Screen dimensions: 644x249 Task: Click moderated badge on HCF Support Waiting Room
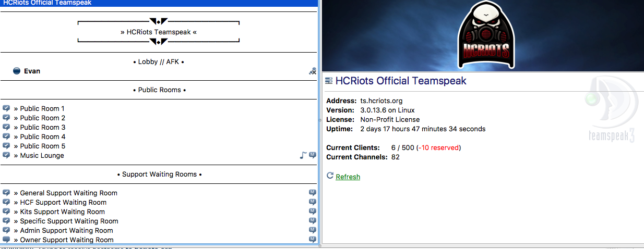[x=313, y=202]
